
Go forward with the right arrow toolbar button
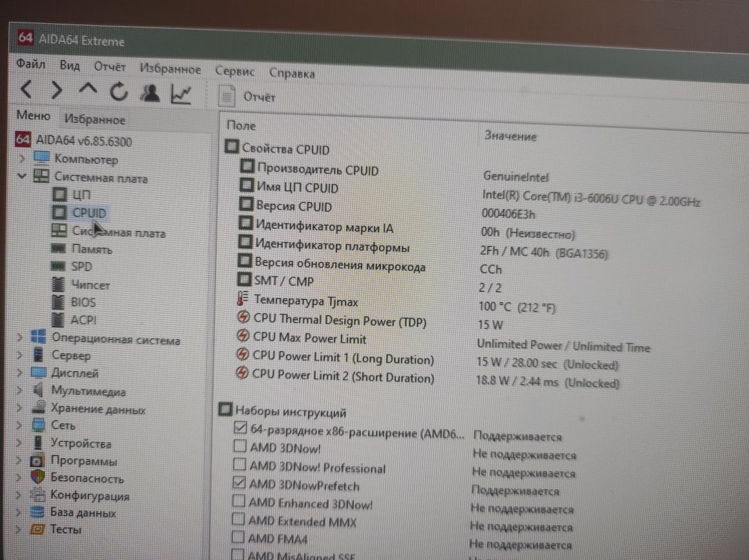click(57, 90)
